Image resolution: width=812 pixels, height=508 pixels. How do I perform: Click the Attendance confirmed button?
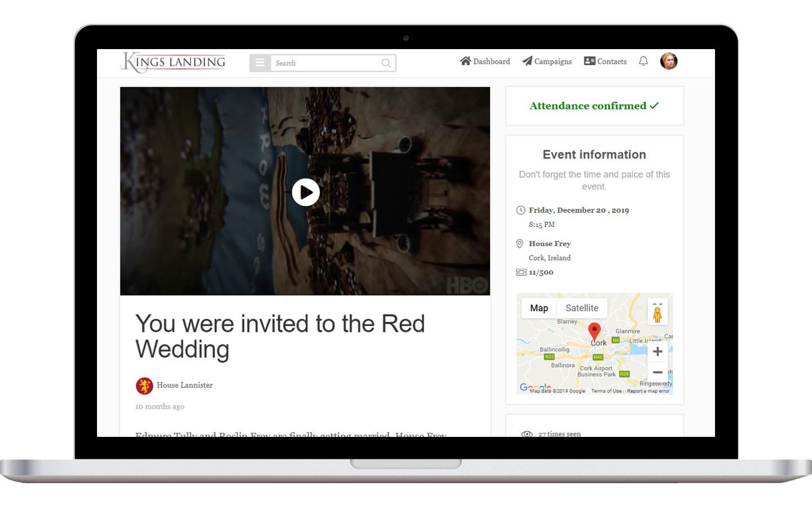pyautogui.click(x=594, y=106)
